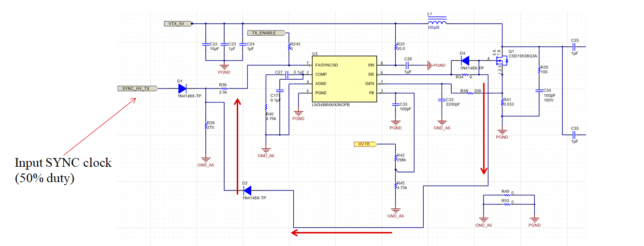The height and width of the screenshot is (246, 644).
Task: Click the C22 10µF capacitor
Action: (206, 44)
